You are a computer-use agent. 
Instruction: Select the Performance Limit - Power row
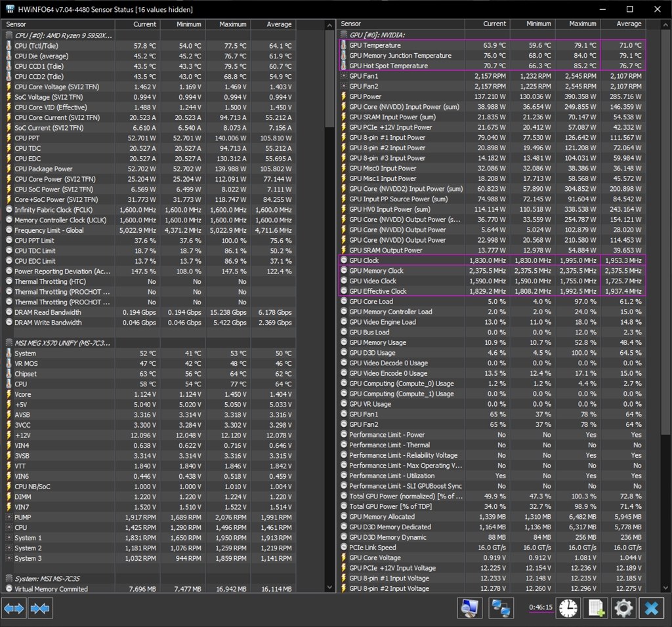coord(491,435)
